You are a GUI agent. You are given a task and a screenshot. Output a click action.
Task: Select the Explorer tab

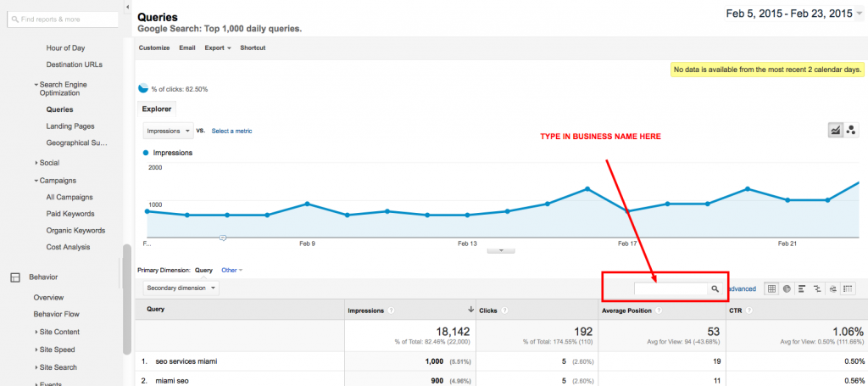pos(157,109)
